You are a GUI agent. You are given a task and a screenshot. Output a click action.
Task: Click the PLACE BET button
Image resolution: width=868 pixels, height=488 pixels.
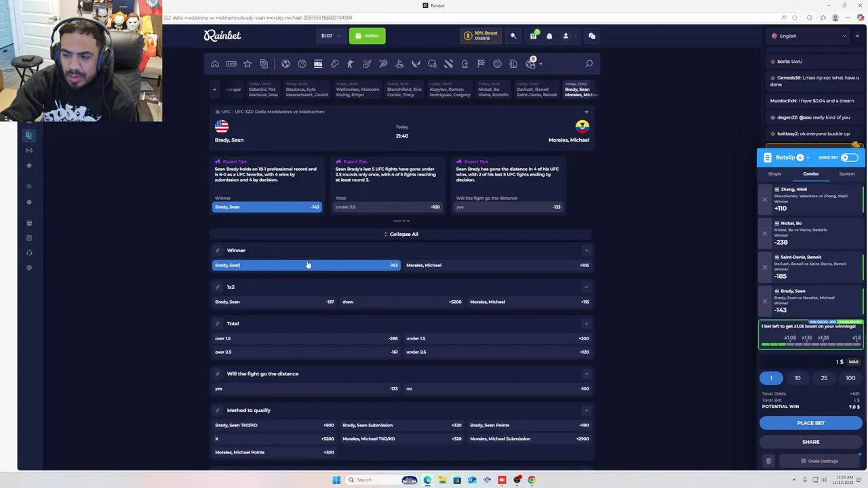[811, 423]
